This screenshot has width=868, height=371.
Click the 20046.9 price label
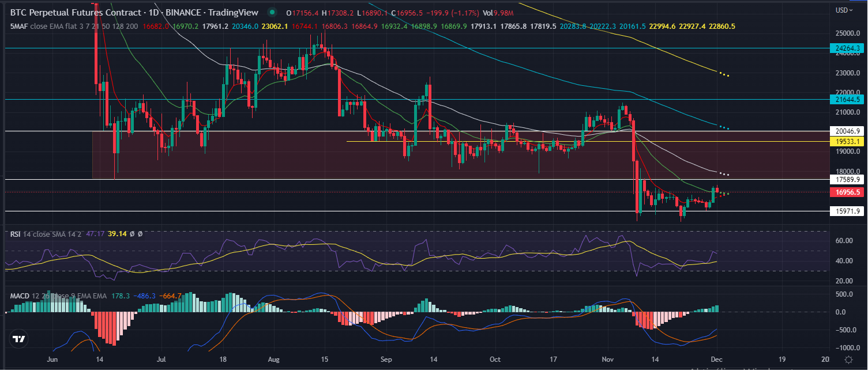click(846, 131)
